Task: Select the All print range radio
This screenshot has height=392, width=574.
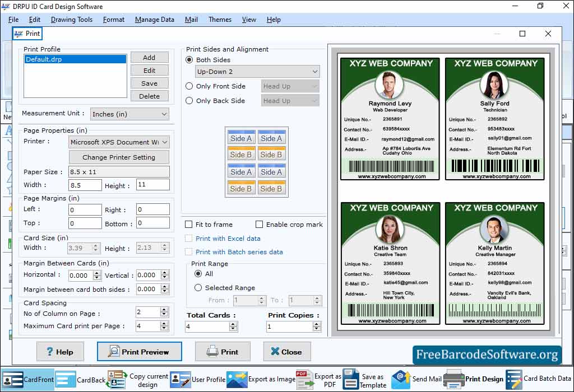Action: click(198, 273)
